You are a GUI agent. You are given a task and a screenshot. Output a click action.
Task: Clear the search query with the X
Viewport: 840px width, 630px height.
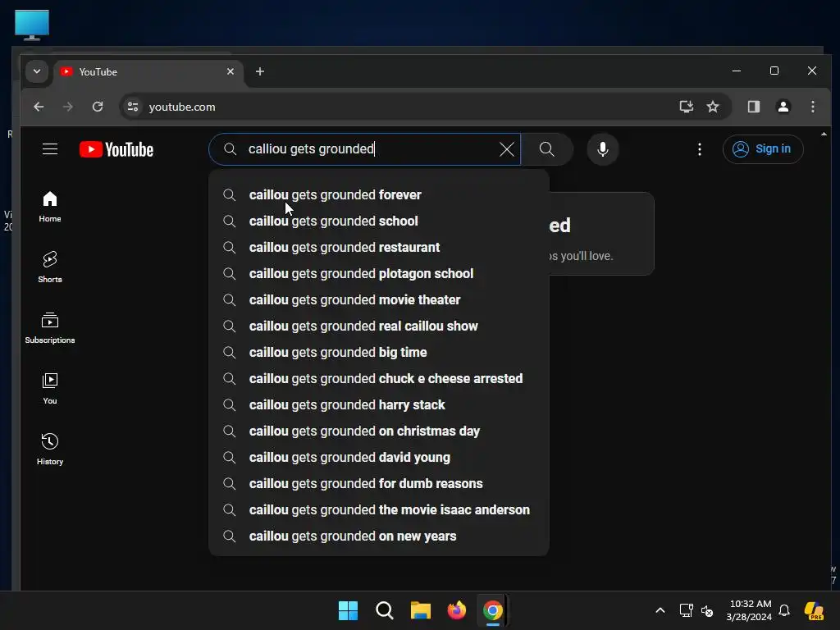[x=506, y=149]
